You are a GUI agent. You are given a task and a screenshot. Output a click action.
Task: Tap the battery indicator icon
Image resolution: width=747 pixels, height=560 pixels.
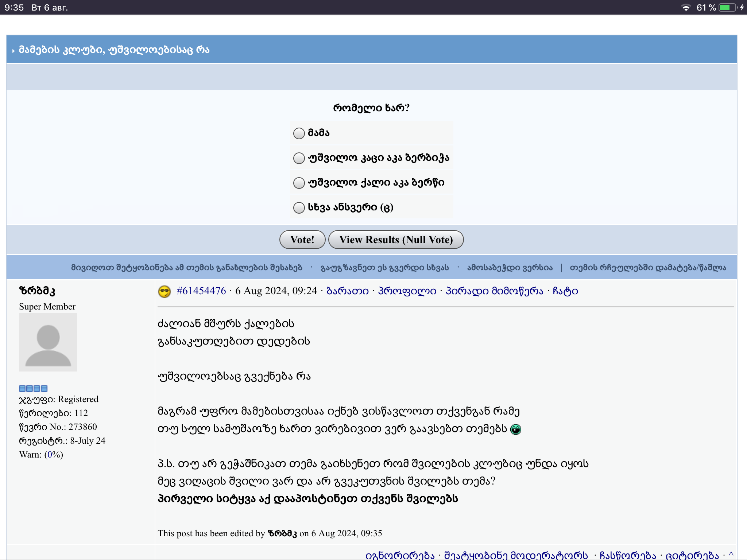[x=727, y=7]
